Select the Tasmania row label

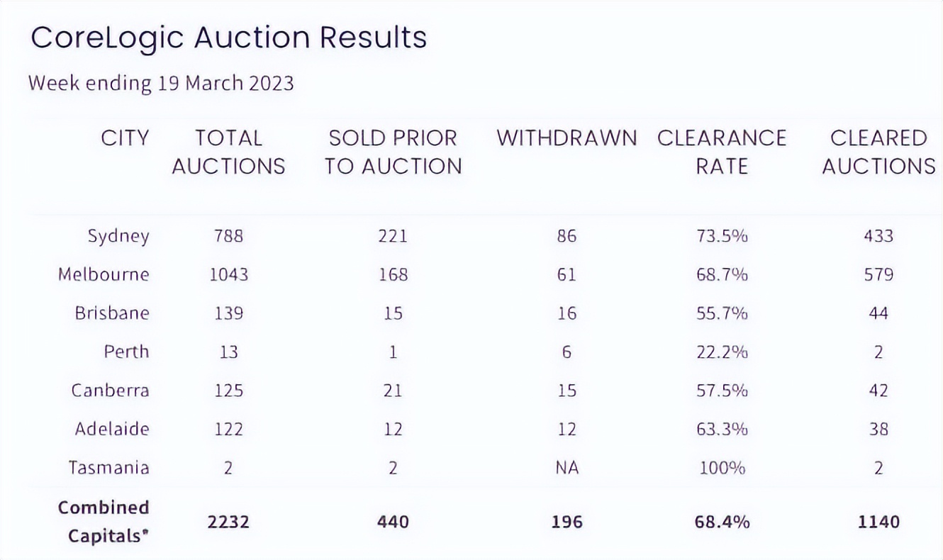click(108, 468)
